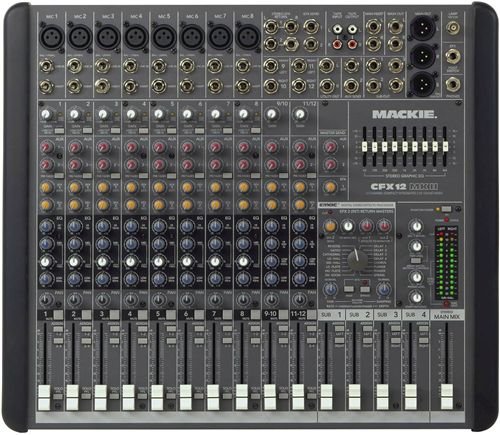Click the line 12 right input jack

pyautogui.click(x=299, y=85)
